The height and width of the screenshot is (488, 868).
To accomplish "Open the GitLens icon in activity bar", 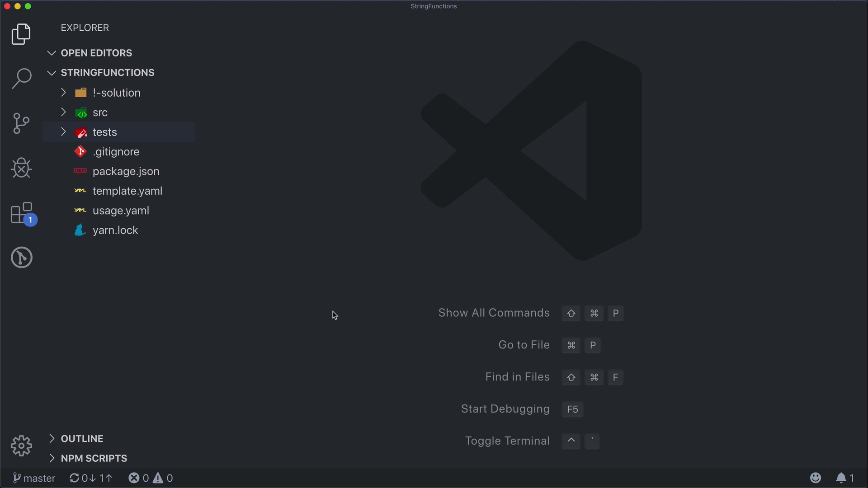I will click(21, 258).
